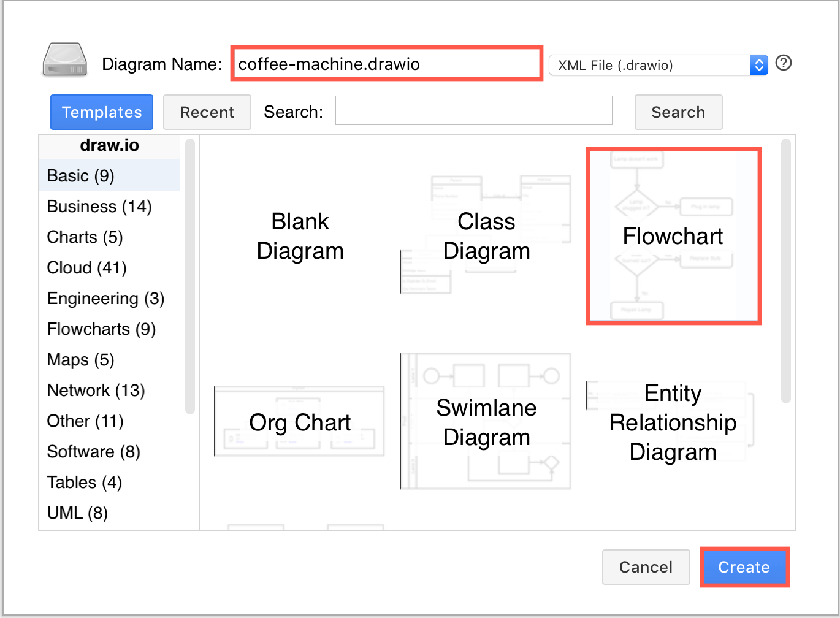This screenshot has width=840, height=618.
Task: Stay on the Templates tab
Action: 101,112
